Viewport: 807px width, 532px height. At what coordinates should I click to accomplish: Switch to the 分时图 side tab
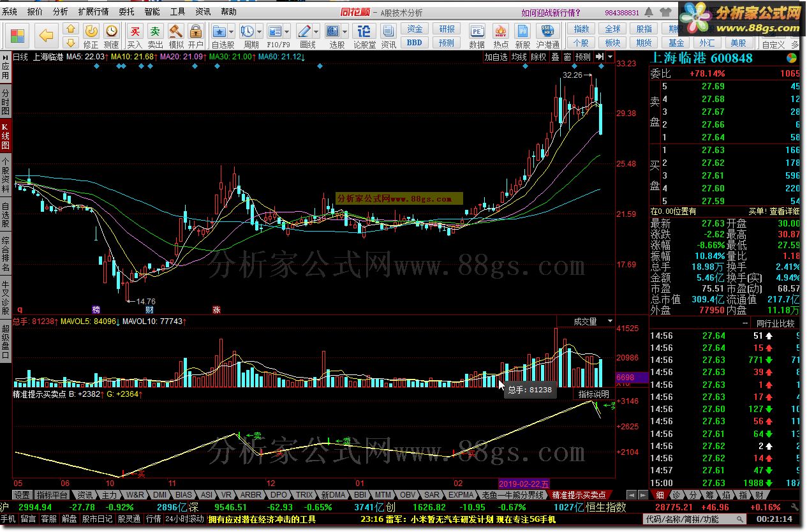(x=5, y=101)
